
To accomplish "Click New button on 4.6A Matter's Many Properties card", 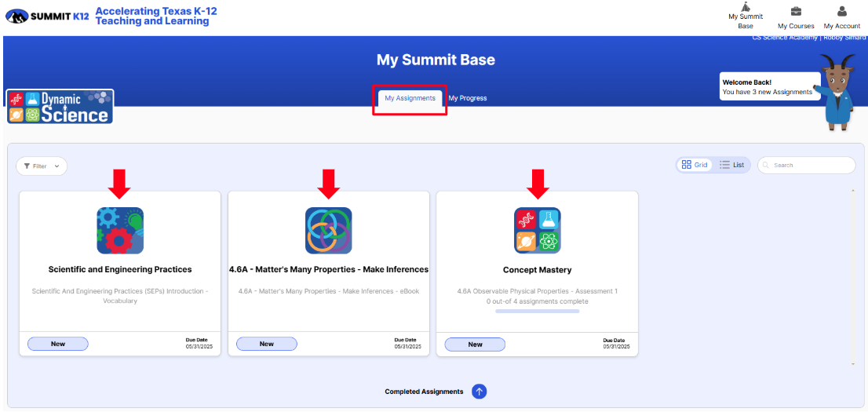I will click(267, 344).
